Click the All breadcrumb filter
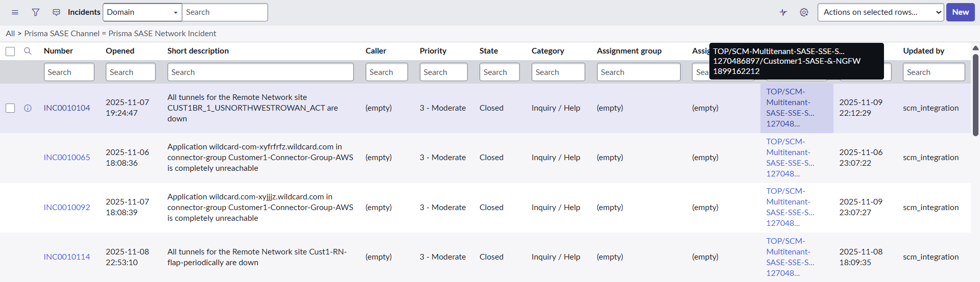This screenshot has height=282, width=980. pyautogui.click(x=10, y=34)
